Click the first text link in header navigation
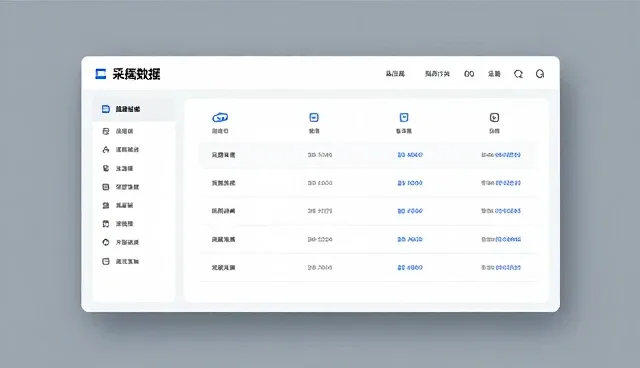The image size is (640, 368). 395,74
